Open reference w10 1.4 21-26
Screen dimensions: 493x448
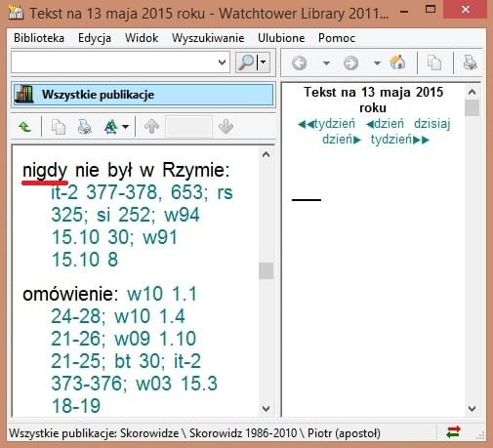pyautogui.click(x=118, y=327)
